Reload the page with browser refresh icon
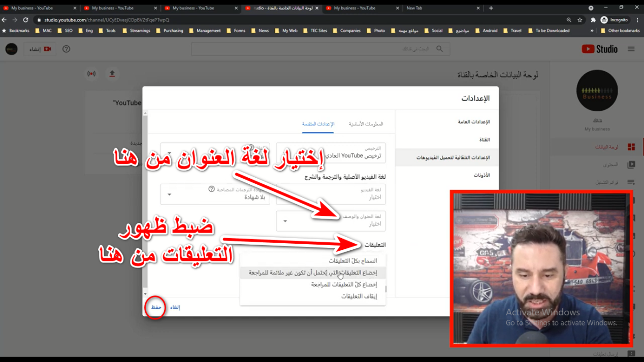This screenshot has height=362, width=644. [25, 20]
